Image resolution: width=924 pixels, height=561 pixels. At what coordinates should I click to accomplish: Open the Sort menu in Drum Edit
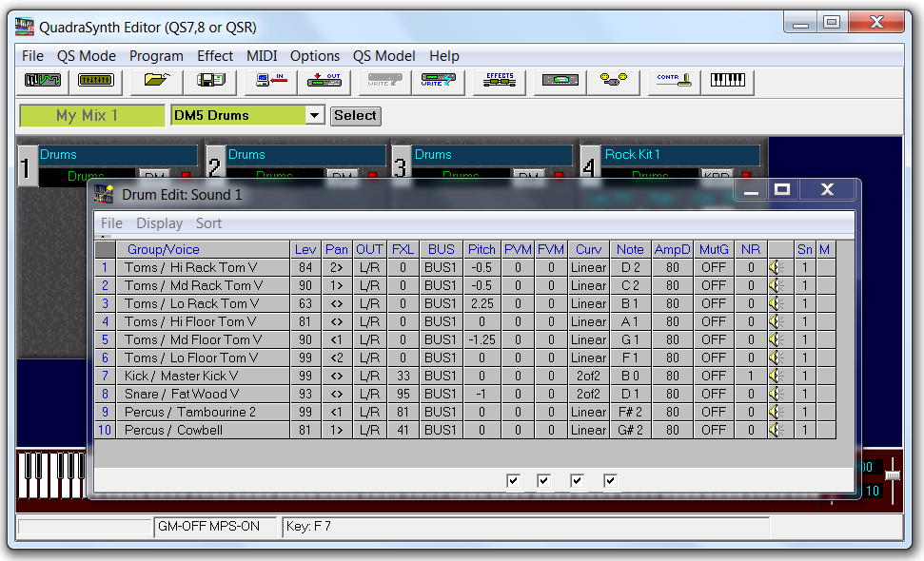(x=208, y=223)
